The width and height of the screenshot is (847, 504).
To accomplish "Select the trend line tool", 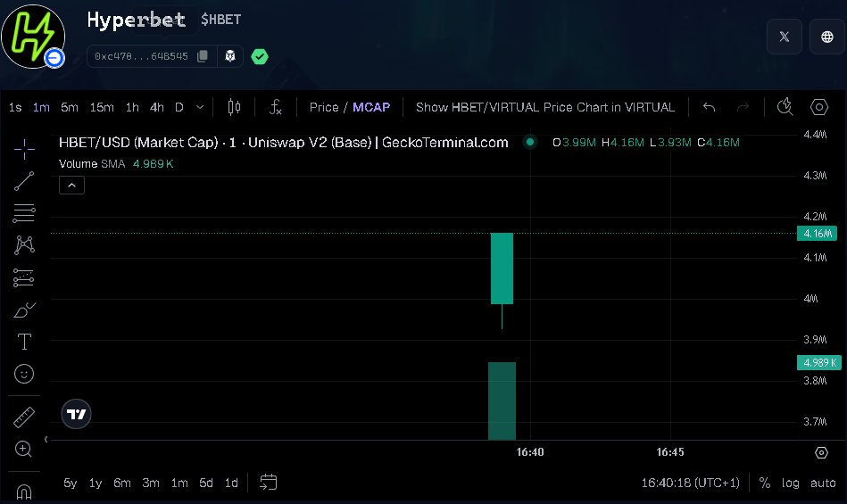I will (x=24, y=181).
